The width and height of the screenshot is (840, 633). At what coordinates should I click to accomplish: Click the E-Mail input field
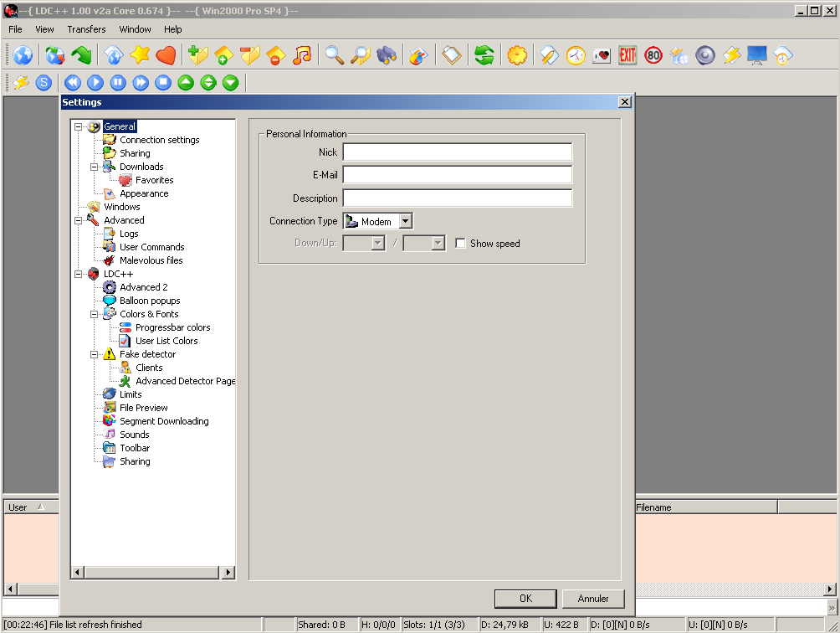coord(458,175)
